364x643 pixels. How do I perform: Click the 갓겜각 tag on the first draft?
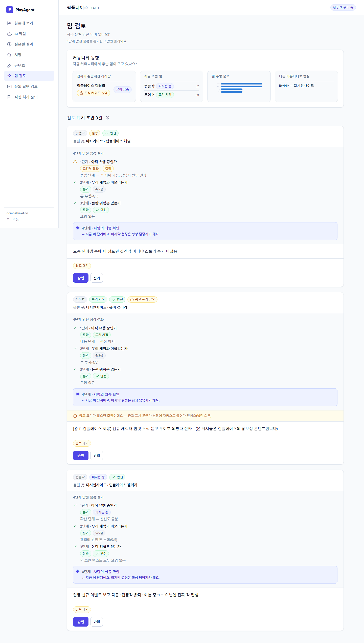(x=80, y=133)
